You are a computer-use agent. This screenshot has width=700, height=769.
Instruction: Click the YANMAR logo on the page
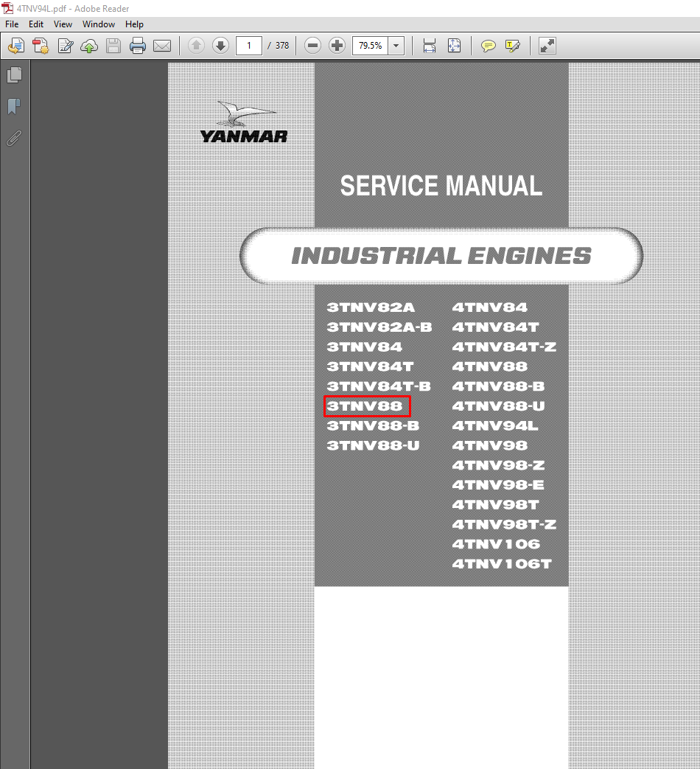(x=244, y=122)
